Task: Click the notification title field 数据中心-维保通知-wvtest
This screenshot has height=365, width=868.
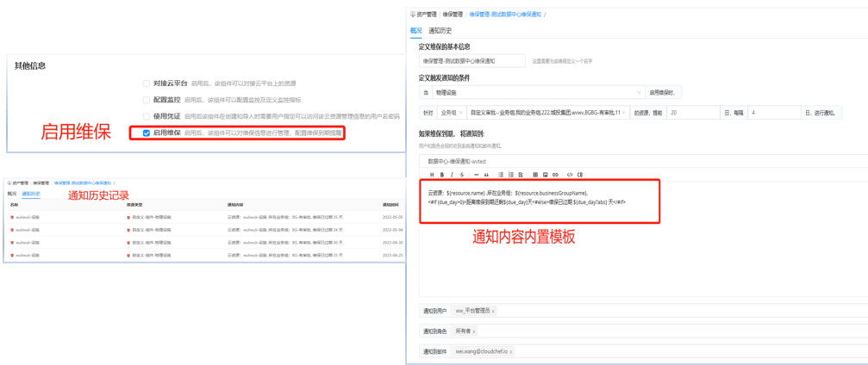Action: (x=643, y=161)
